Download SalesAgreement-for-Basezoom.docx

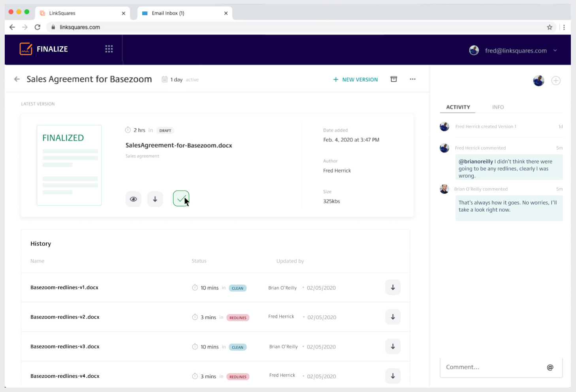tap(155, 199)
